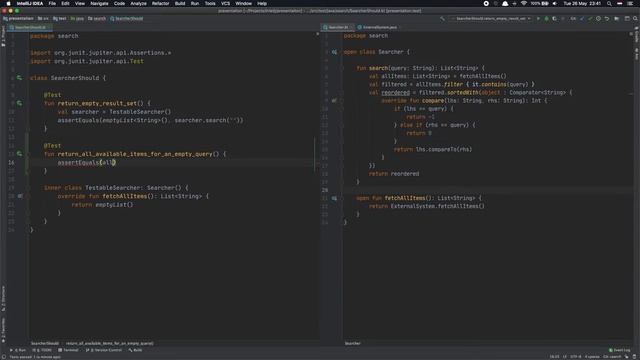The height and width of the screenshot is (360, 640).
Task: Click override gutter icon beside TestableSearcher fetchAllItems
Action: click(x=20, y=196)
